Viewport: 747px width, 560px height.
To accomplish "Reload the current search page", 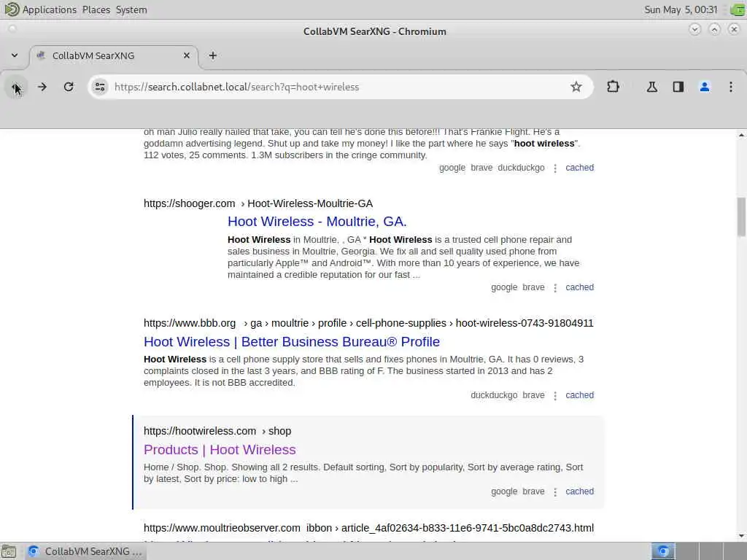I will [69, 87].
